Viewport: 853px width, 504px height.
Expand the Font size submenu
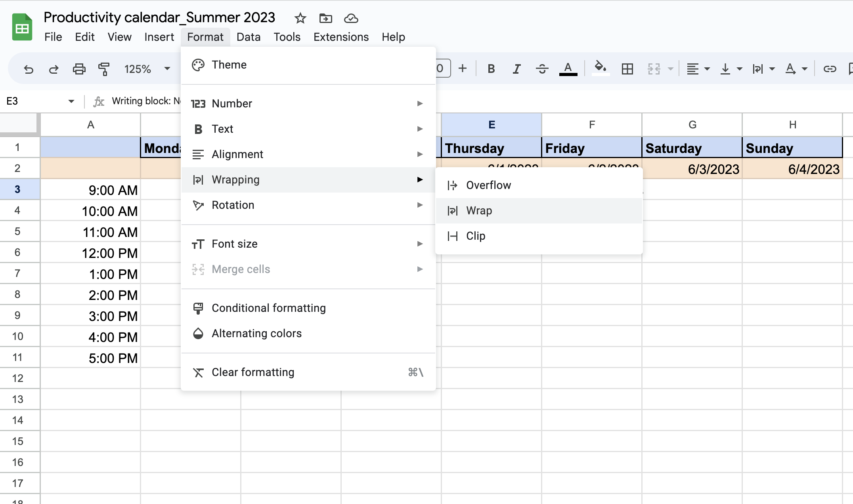[x=309, y=243]
